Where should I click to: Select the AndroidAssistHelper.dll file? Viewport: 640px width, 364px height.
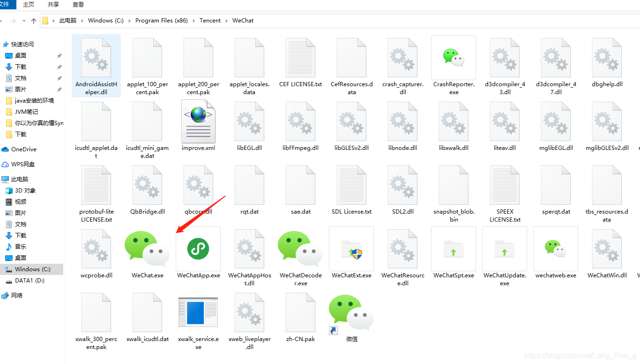(x=96, y=66)
